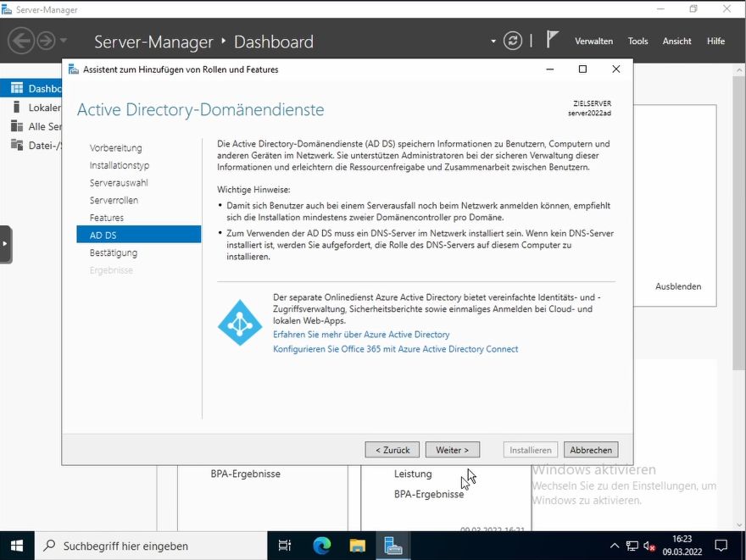Open dropdown arrow left of refresh icon
The width and height of the screenshot is (746, 560).
[x=493, y=42]
